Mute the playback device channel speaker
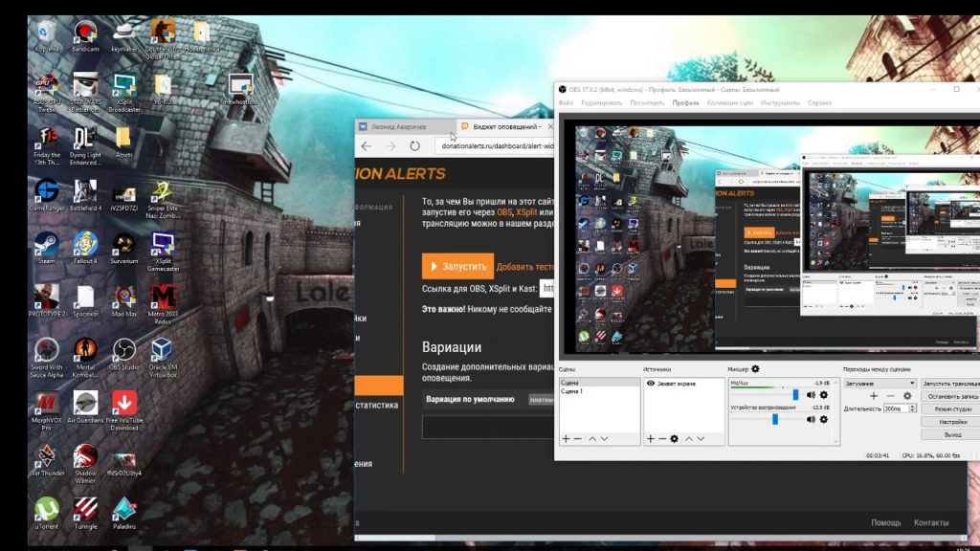Image resolution: width=980 pixels, height=551 pixels. (x=811, y=419)
